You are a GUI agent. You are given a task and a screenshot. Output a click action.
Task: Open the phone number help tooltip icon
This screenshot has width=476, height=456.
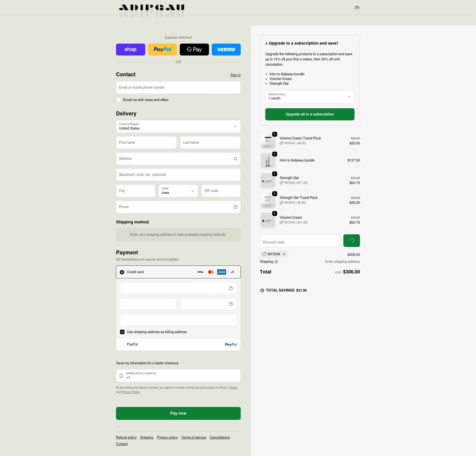click(235, 207)
